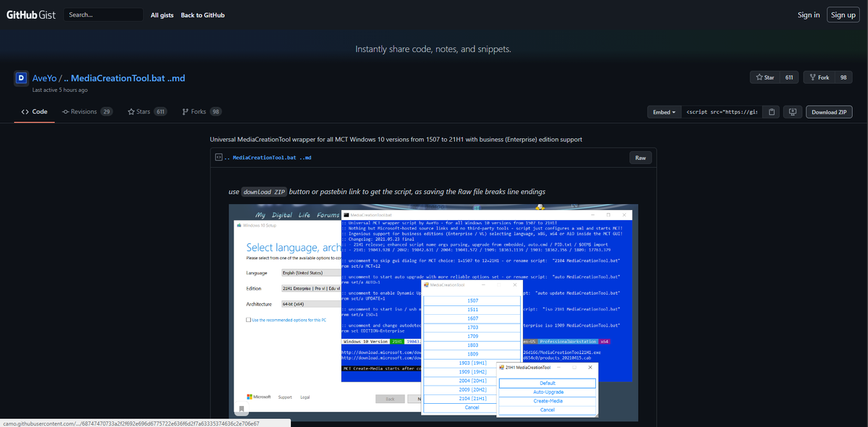Screen dimensions: 868x427
Task: Tick 'Use the recommended options for this PC' checkbox
Action: (x=249, y=319)
